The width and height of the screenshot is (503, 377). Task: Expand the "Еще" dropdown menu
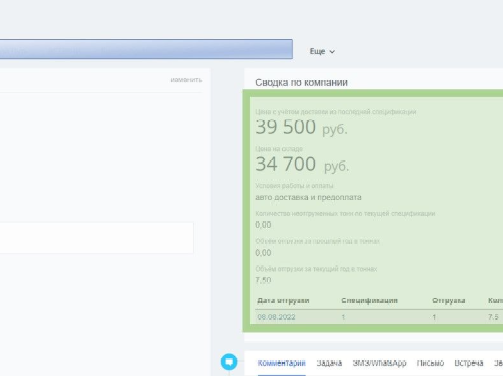pos(322,51)
